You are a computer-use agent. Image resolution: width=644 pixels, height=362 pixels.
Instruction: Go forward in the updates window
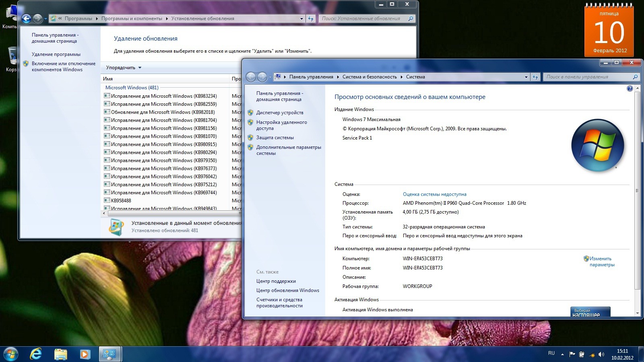pyautogui.click(x=37, y=19)
